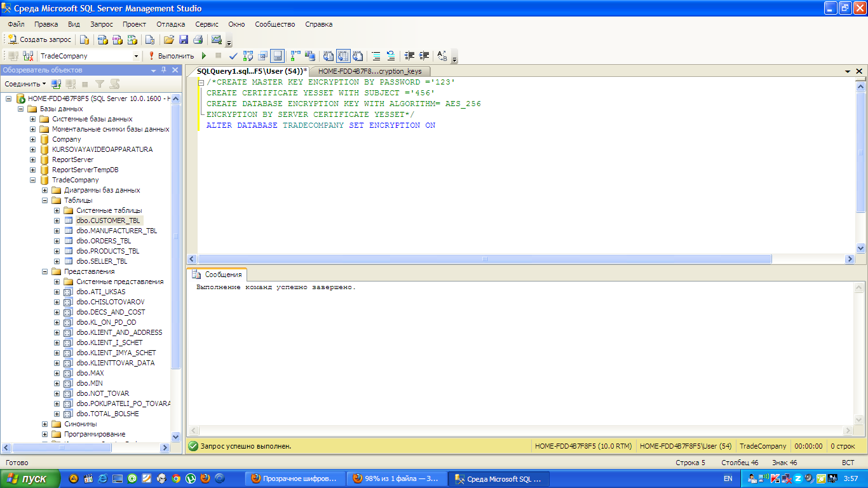Open the Сервис menu
The width and height of the screenshot is (868, 488).
[207, 24]
